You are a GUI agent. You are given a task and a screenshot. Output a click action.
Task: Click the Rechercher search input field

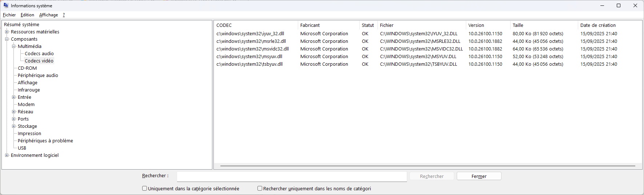(x=292, y=176)
